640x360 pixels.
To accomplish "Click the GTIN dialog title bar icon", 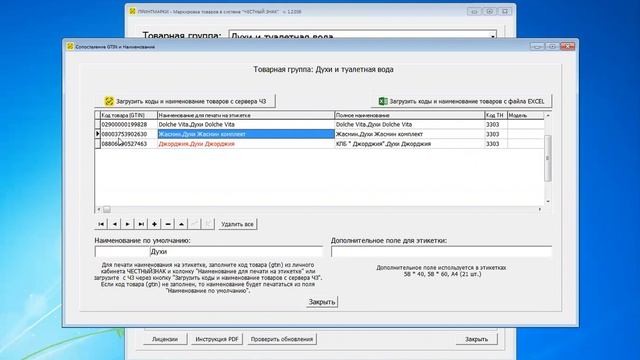I will (70, 47).
